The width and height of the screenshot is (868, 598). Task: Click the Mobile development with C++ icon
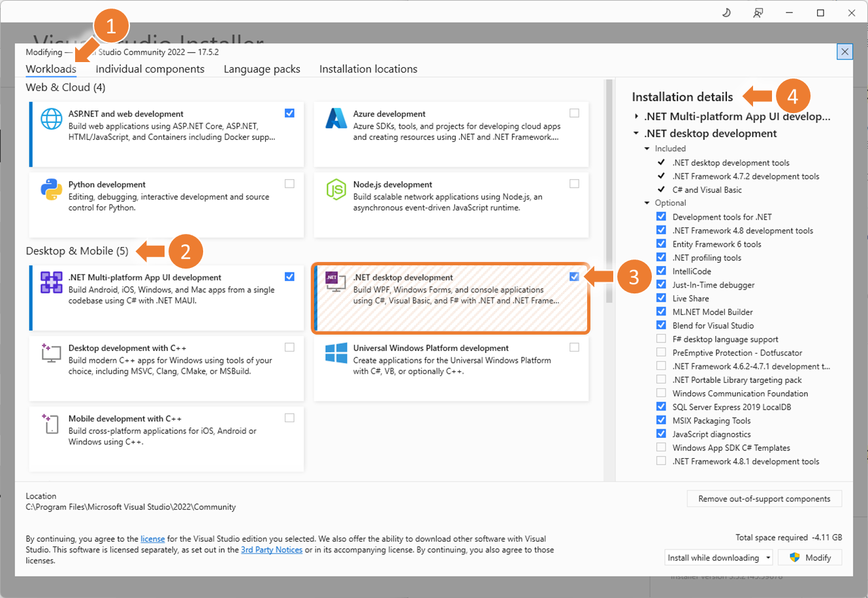52,424
